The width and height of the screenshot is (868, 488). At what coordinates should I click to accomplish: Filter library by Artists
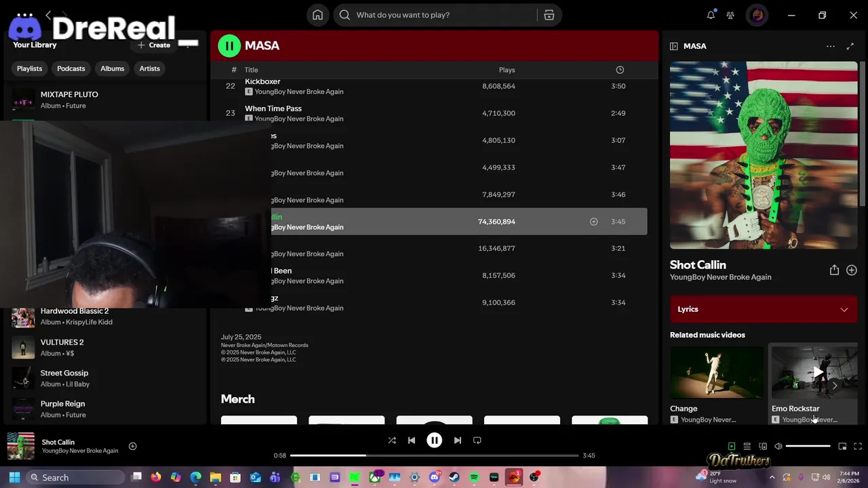(150, 68)
